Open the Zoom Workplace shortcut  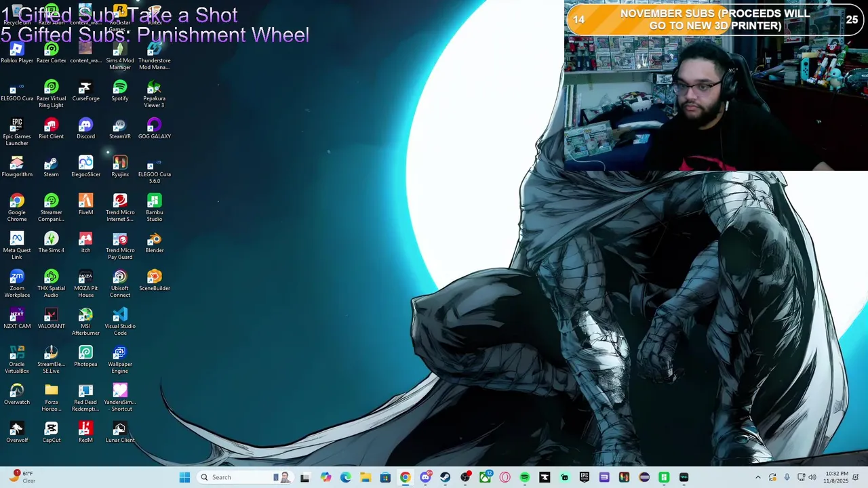17,285
